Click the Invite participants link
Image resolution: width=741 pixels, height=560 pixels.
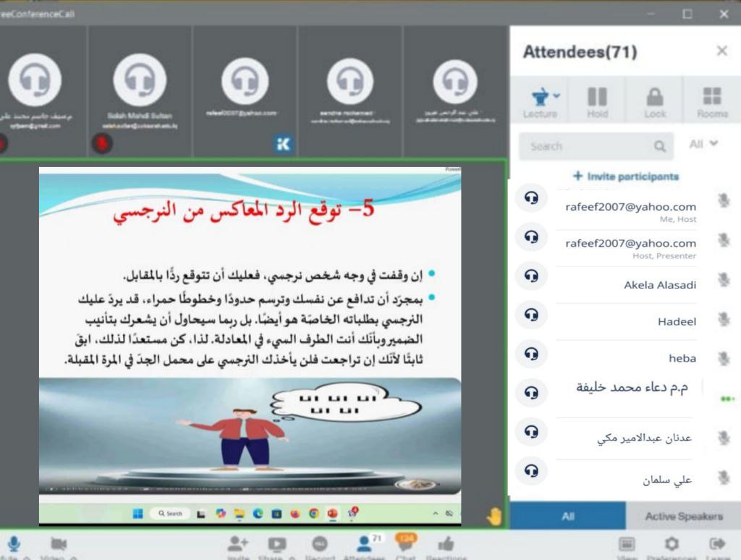[625, 177]
